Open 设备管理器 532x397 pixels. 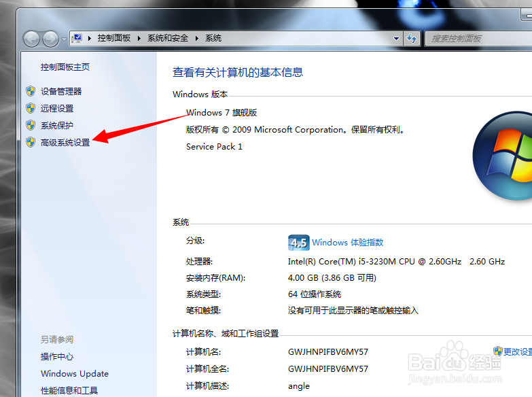click(x=61, y=91)
